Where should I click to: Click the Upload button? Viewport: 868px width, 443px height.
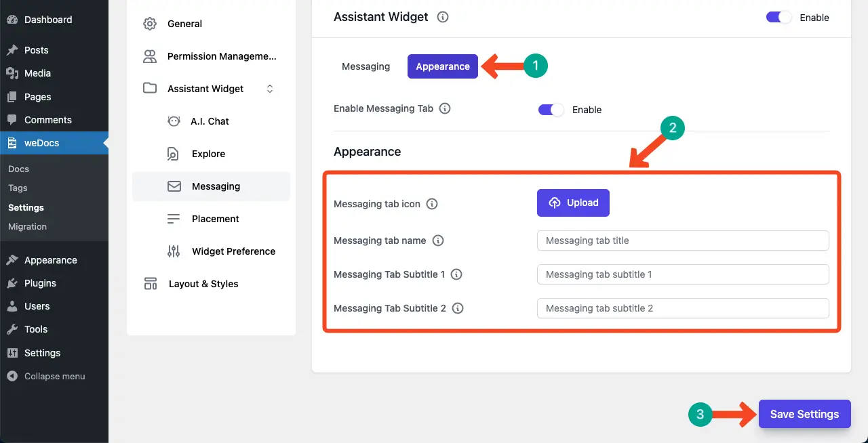(x=573, y=203)
